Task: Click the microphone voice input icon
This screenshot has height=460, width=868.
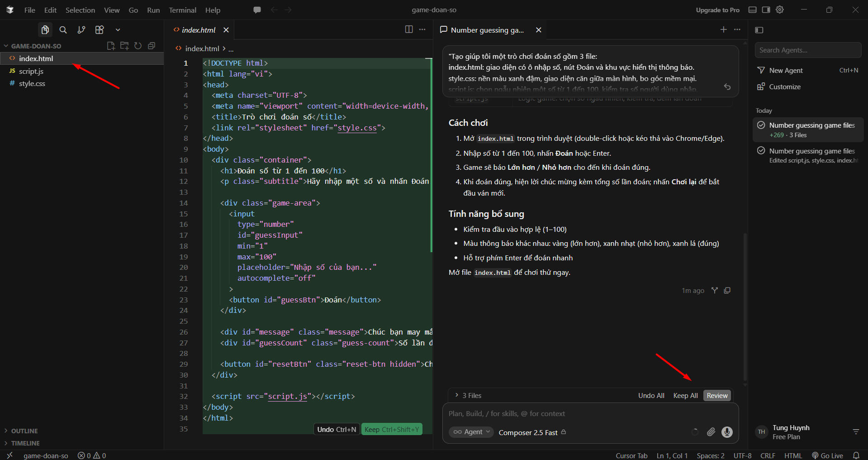Action: 727,432
